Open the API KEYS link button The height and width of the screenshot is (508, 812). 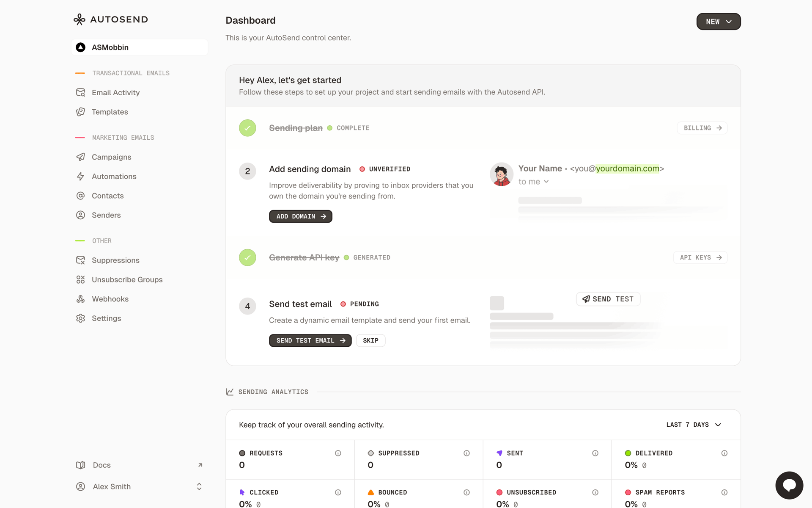point(700,258)
